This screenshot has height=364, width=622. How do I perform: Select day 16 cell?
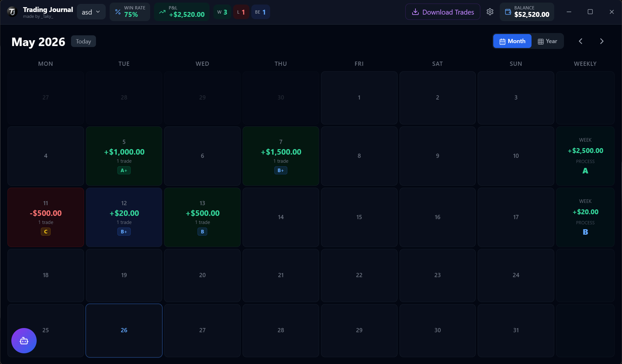pos(437,217)
